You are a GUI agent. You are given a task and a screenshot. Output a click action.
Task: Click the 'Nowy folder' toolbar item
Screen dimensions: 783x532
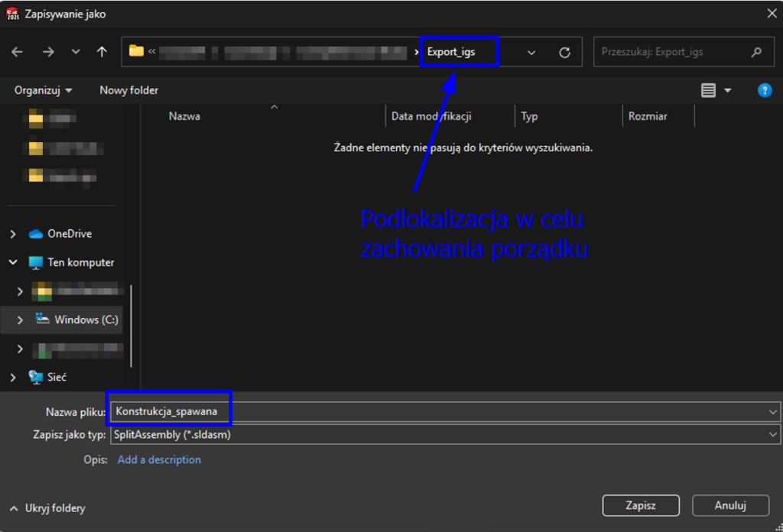click(128, 90)
